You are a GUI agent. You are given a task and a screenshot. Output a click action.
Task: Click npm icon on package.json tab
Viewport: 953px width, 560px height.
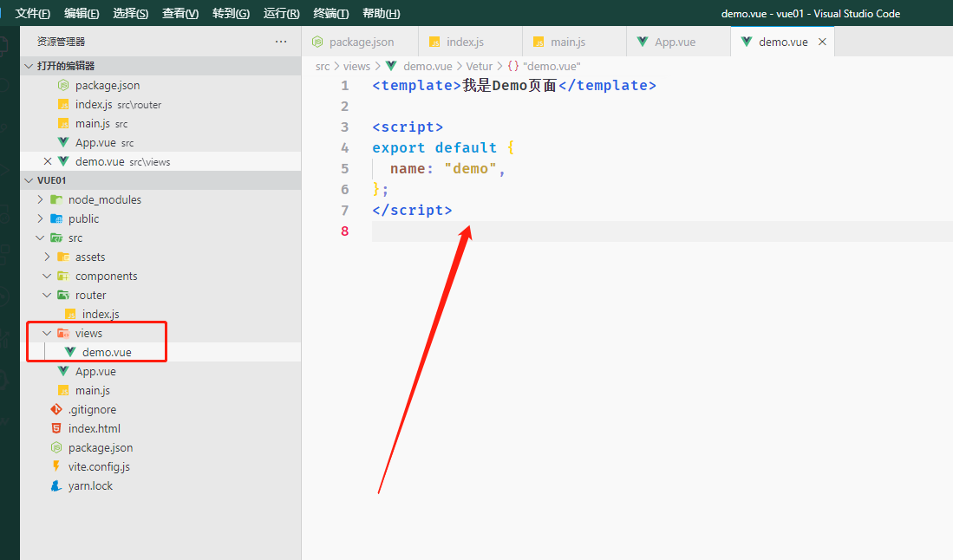click(317, 42)
